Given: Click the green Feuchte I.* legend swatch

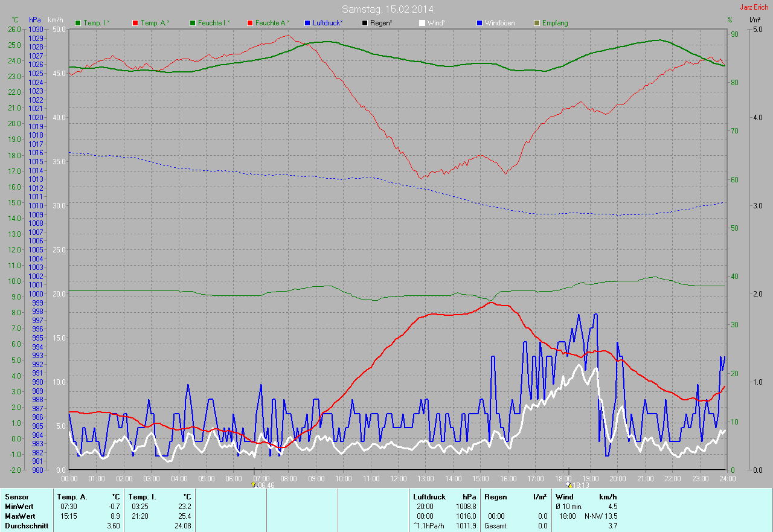Looking at the screenshot, I should (x=193, y=23).
